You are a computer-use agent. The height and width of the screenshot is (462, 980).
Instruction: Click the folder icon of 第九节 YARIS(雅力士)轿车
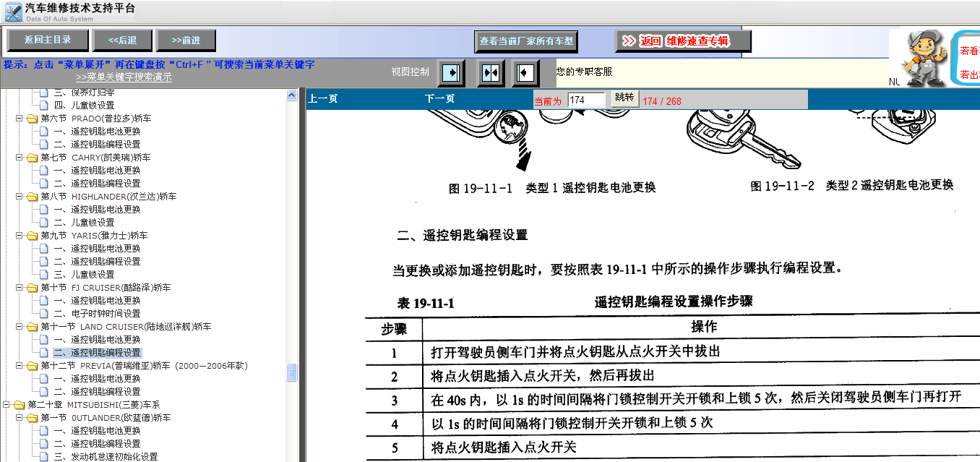click(32, 236)
